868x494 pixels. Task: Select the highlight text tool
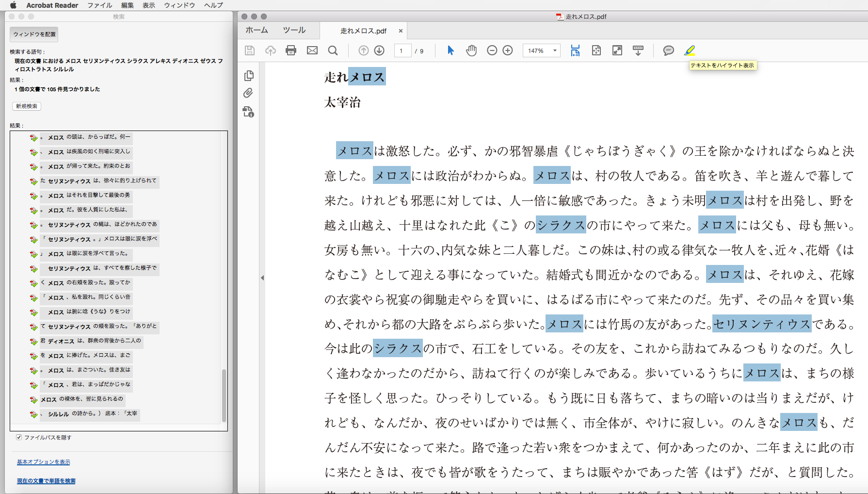690,50
